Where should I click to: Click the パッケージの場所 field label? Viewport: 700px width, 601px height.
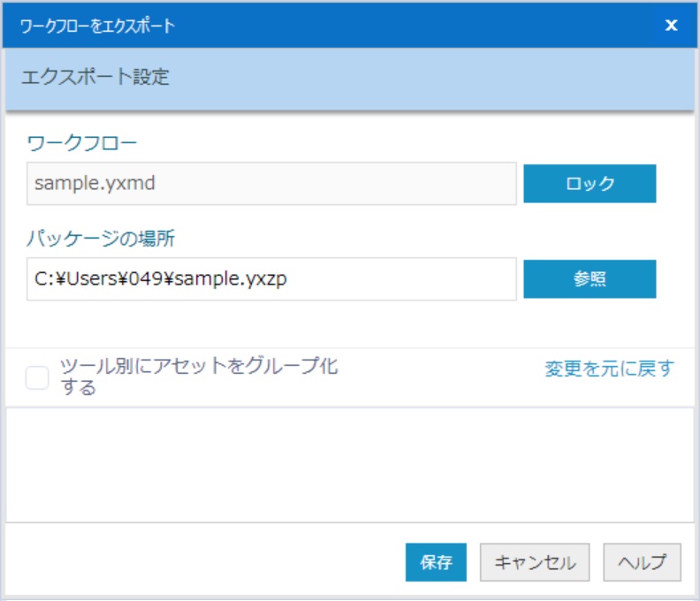point(101,238)
